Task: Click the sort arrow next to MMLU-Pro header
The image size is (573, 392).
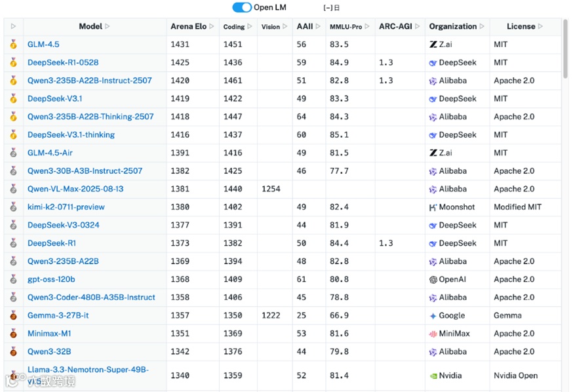Action: coord(367,26)
